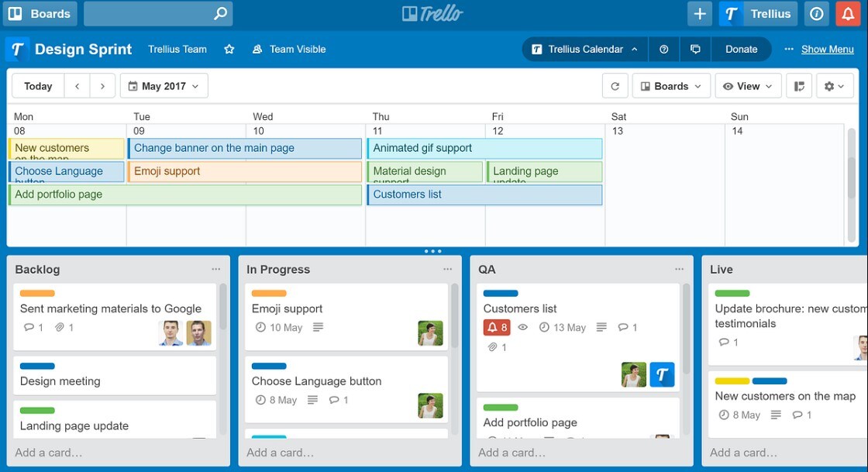This screenshot has height=472, width=868.
Task: Click the Donate button
Action: pos(741,50)
